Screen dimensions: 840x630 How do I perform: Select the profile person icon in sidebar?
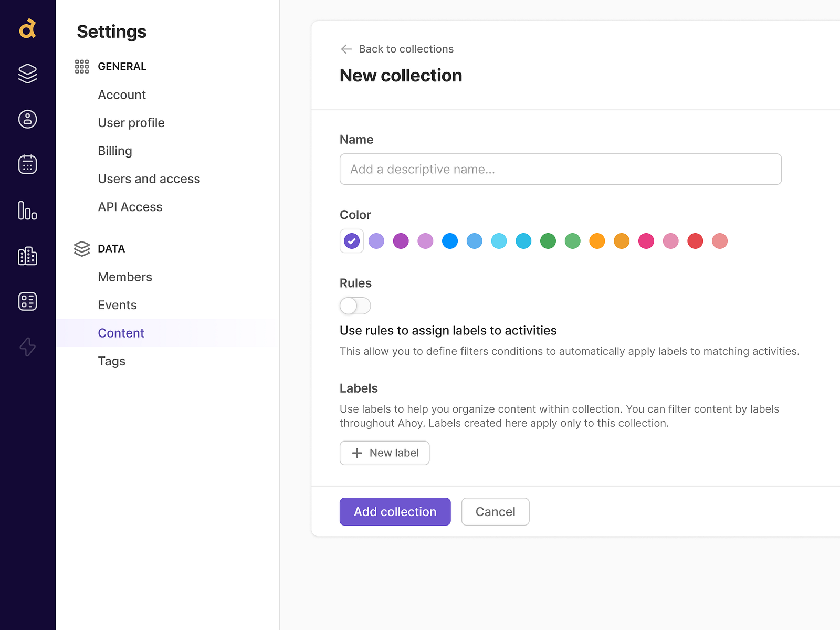[x=27, y=119]
